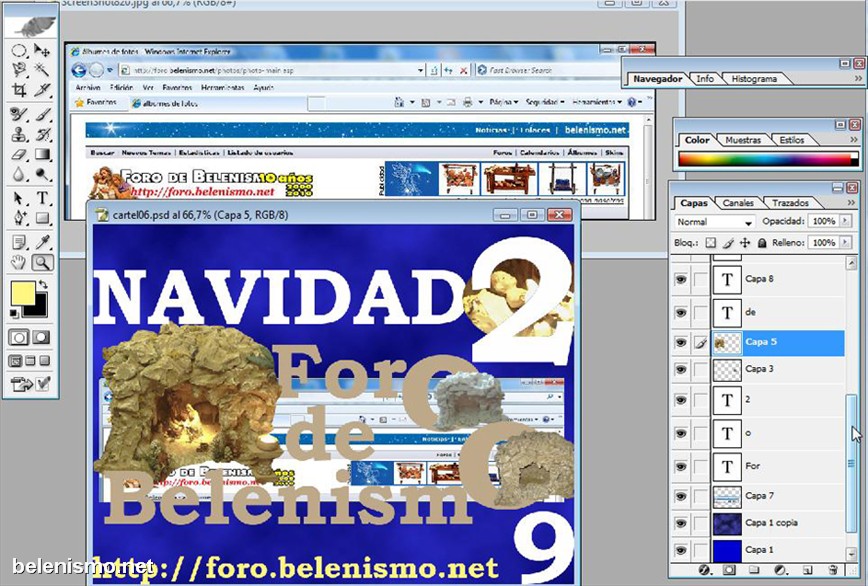The height and width of the screenshot is (586, 868).
Task: Select the Magic Wand tool
Action: 43,69
